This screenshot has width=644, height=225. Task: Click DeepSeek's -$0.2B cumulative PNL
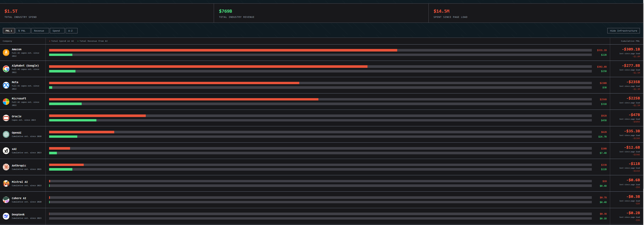633,213
